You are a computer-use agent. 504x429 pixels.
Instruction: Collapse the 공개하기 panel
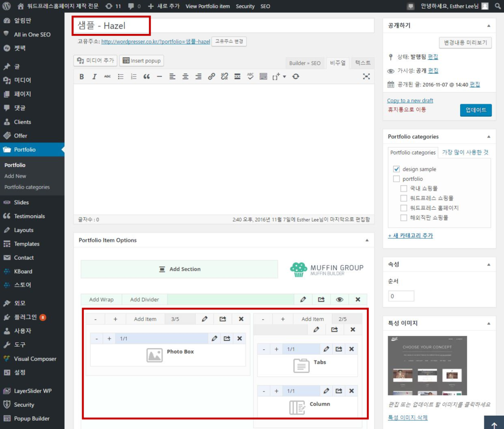489,26
